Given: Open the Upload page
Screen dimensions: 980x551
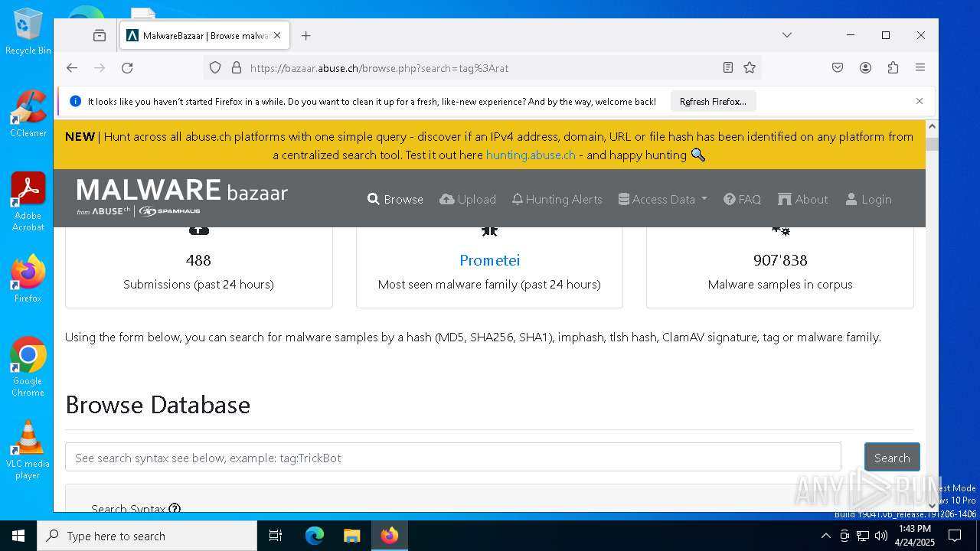Looking at the screenshot, I should (468, 199).
